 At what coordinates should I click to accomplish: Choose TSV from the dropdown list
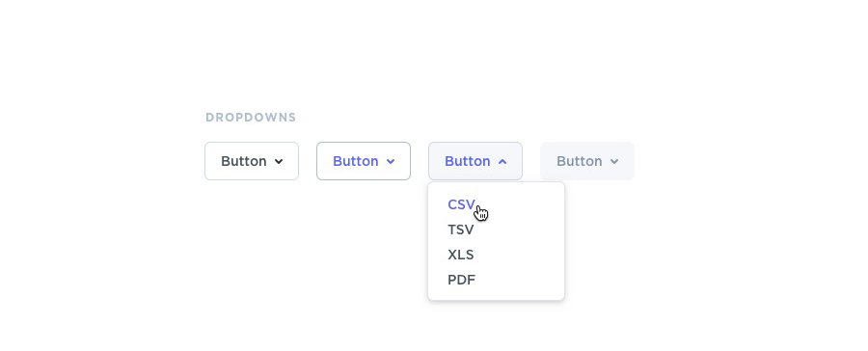461,229
